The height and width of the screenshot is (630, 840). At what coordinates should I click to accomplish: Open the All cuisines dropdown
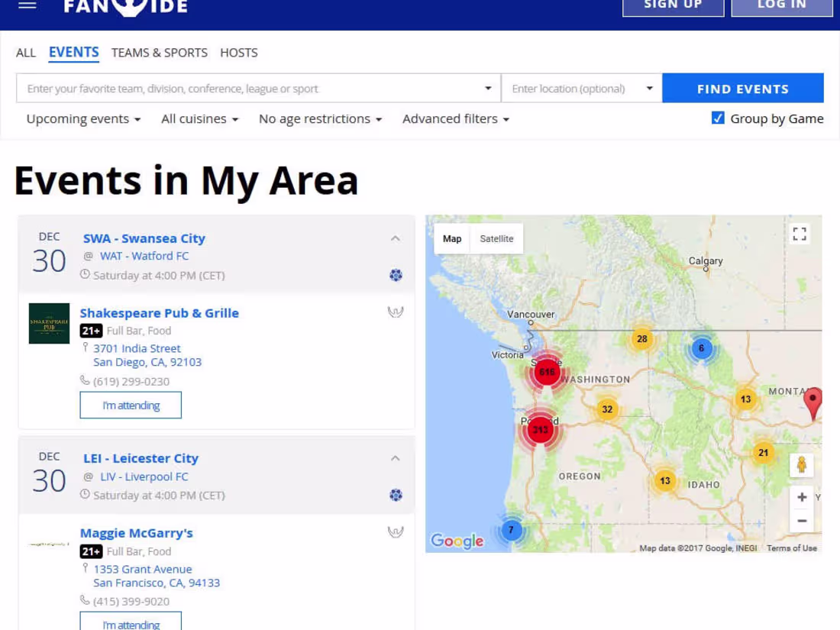pyautogui.click(x=200, y=119)
